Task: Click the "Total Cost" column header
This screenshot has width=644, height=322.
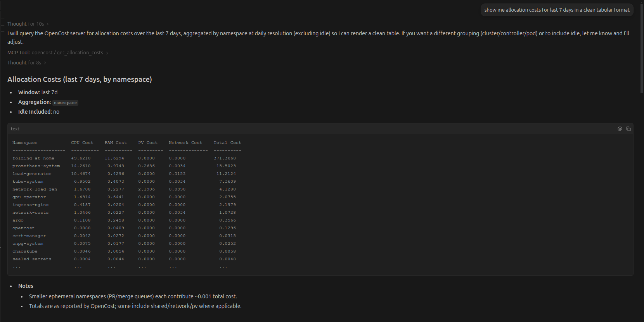Action: click(227, 143)
